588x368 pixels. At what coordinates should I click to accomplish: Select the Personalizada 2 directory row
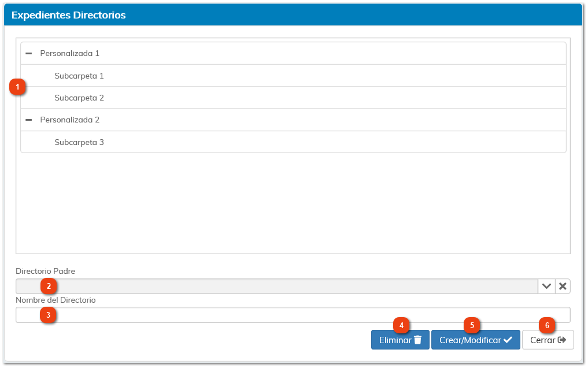tap(69, 120)
